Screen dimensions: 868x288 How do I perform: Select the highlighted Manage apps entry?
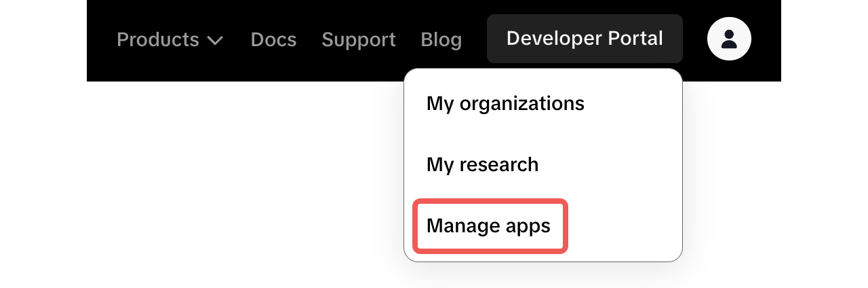(488, 226)
